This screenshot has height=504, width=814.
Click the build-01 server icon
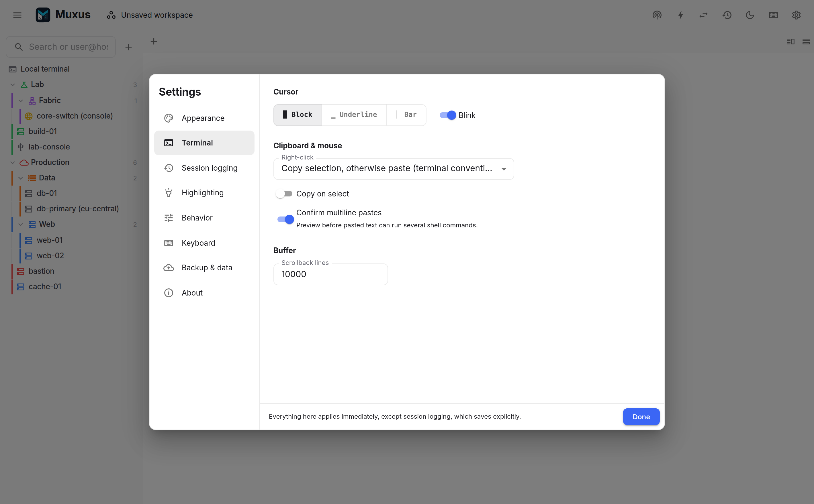coord(21,132)
